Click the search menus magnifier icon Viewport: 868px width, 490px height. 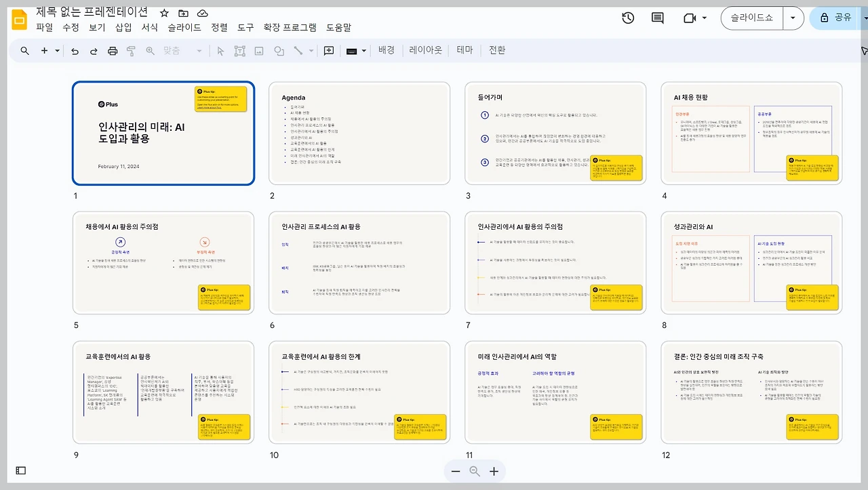click(24, 51)
